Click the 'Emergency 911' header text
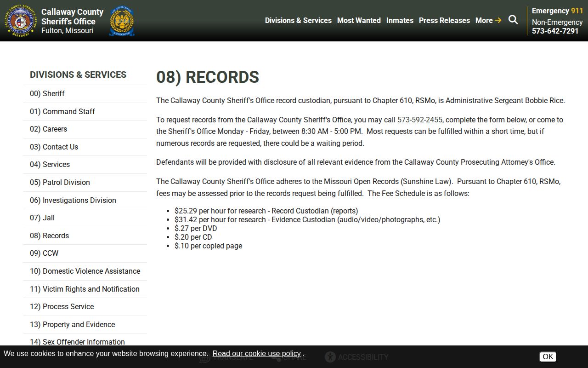This screenshot has width=588, height=368. click(557, 11)
